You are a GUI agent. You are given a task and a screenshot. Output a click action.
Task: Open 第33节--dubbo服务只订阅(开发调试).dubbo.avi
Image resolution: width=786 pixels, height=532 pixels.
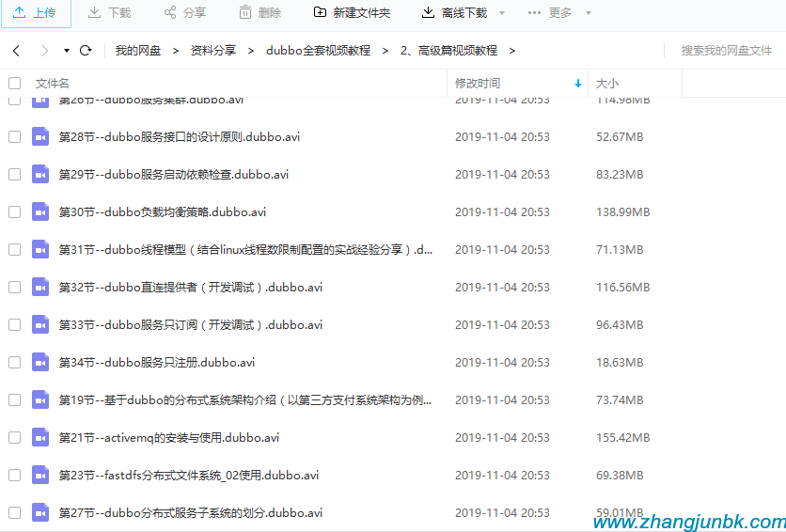pyautogui.click(x=191, y=324)
